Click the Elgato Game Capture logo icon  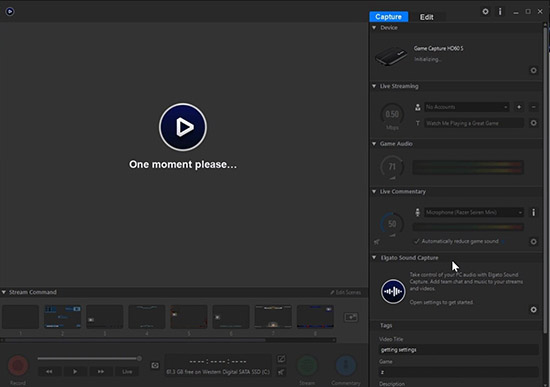click(x=10, y=12)
